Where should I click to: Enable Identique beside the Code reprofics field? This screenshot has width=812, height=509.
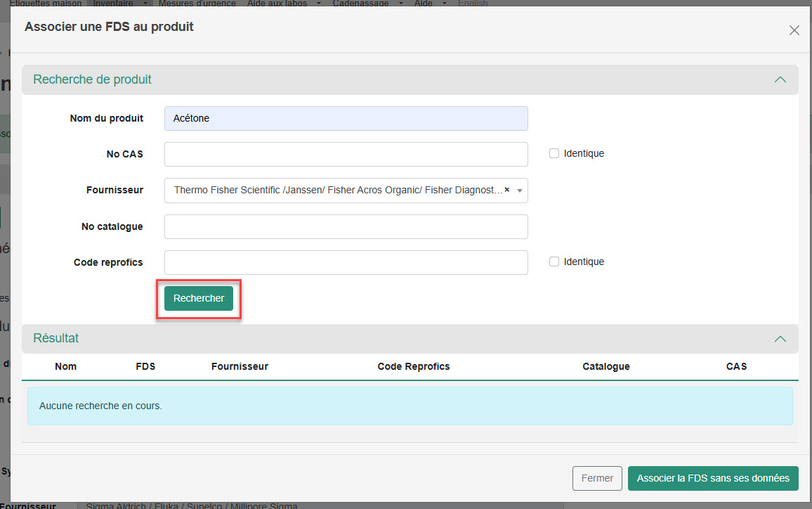tap(554, 262)
